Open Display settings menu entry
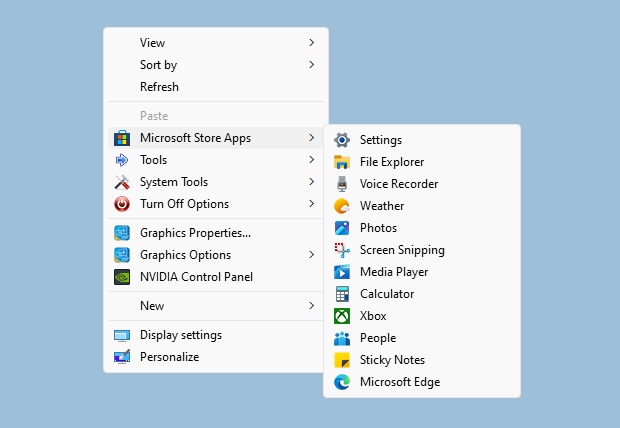Image resolution: width=620 pixels, height=428 pixels. pos(180,335)
